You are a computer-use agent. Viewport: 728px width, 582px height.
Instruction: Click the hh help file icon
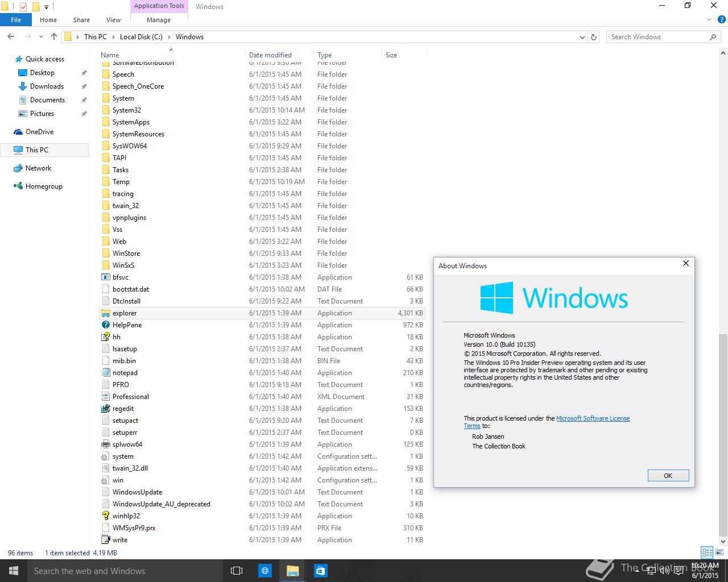pos(105,337)
